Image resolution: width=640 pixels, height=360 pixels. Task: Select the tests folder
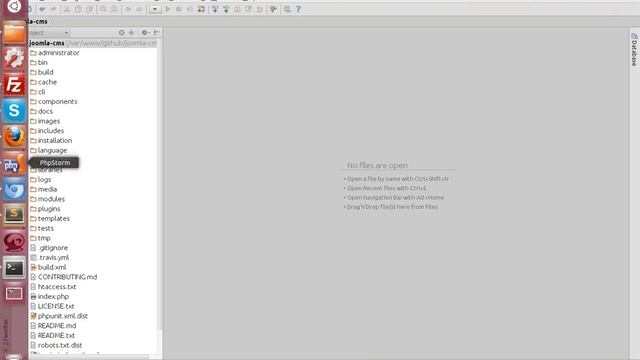(42, 228)
